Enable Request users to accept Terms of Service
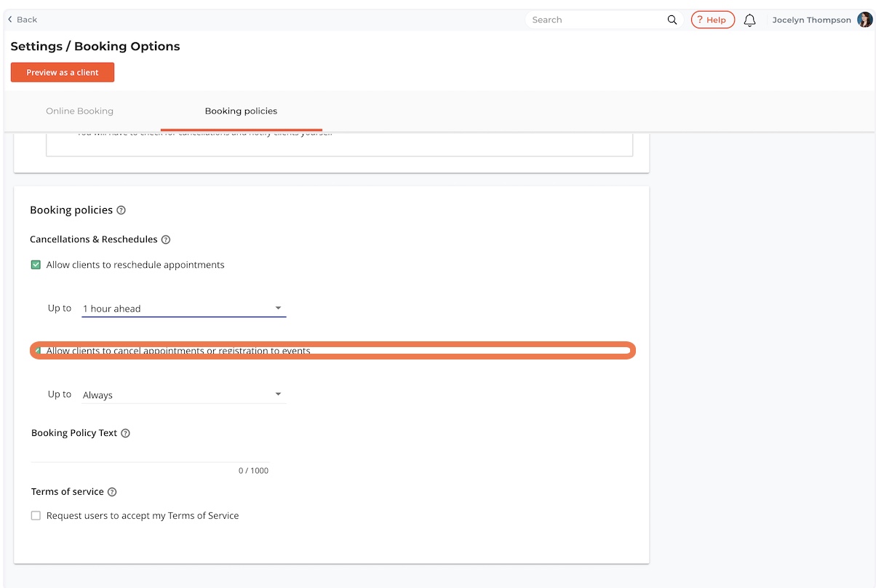 click(x=36, y=516)
